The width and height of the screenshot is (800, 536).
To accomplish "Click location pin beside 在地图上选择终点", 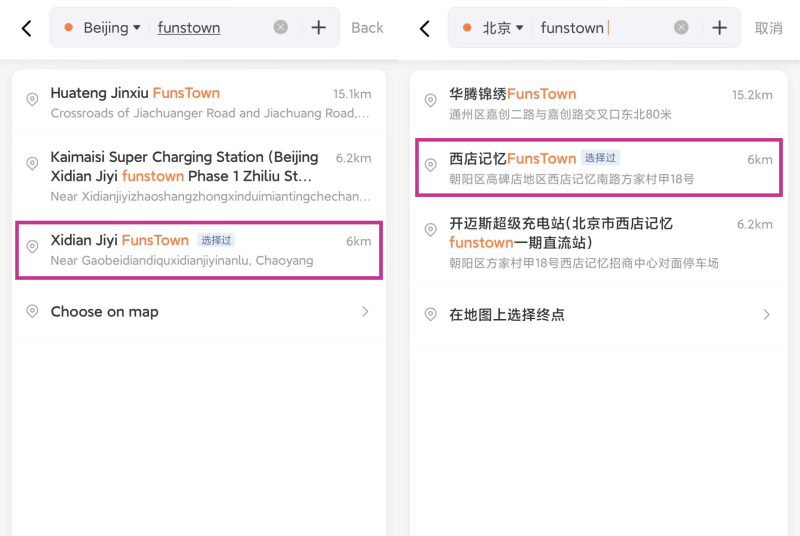I will (x=431, y=314).
